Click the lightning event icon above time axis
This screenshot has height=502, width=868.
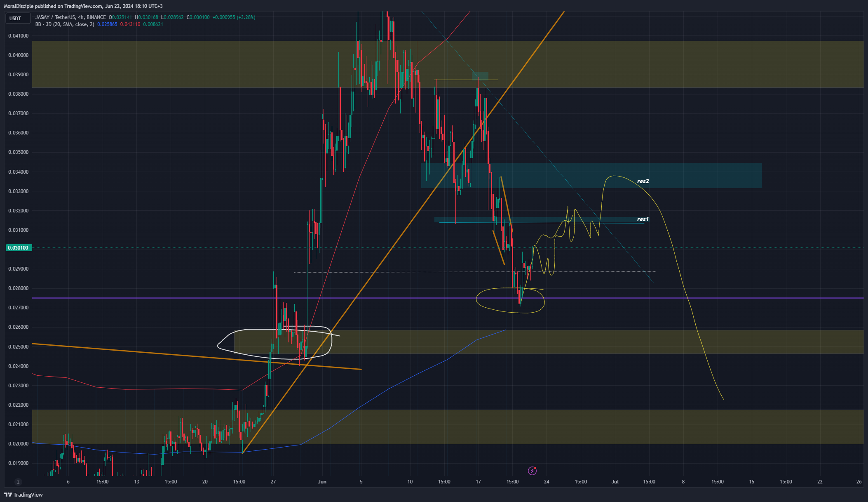point(532,471)
